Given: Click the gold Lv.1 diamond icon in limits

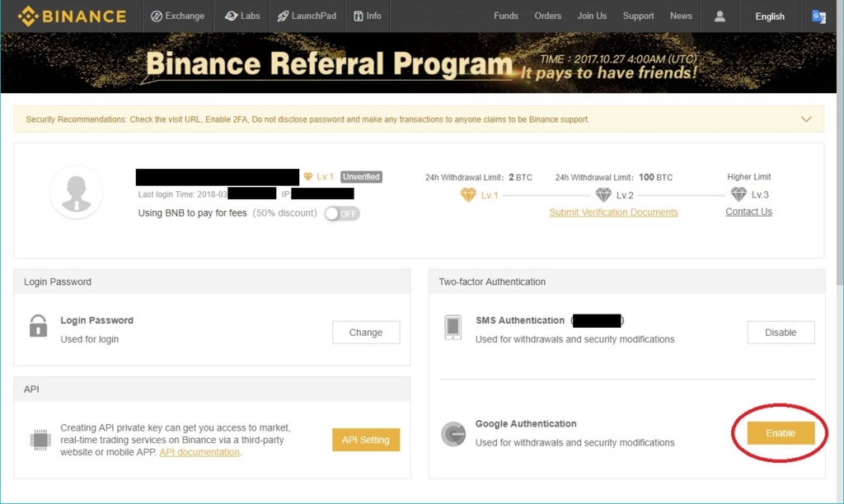Looking at the screenshot, I should [468, 194].
